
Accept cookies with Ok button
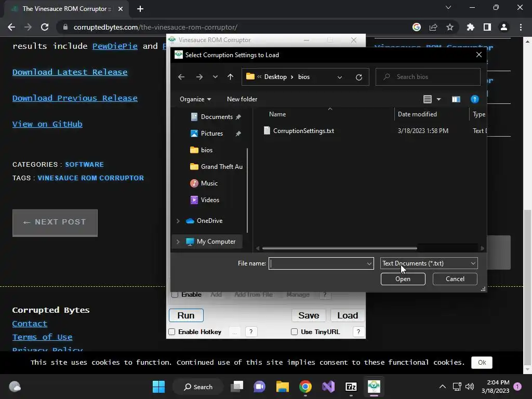tap(482, 362)
